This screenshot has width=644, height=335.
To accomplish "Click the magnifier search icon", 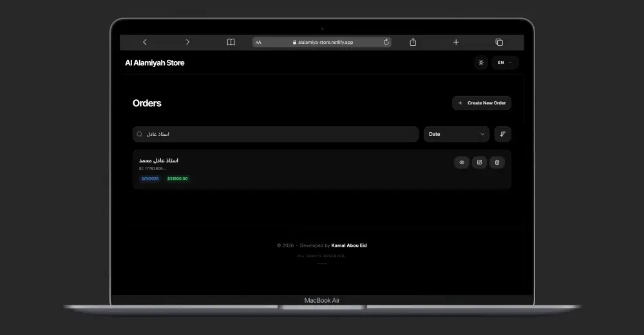I will point(140,134).
